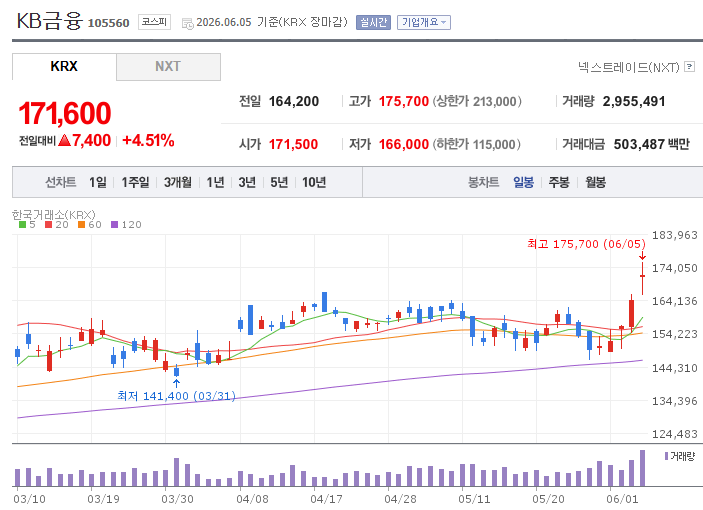Click the change amount 7,400

coord(91,140)
